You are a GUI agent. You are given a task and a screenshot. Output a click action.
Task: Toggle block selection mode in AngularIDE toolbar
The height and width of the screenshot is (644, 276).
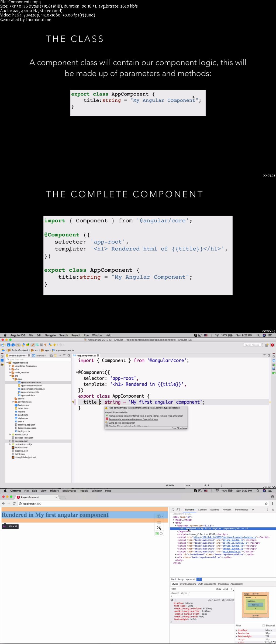coord(41,345)
